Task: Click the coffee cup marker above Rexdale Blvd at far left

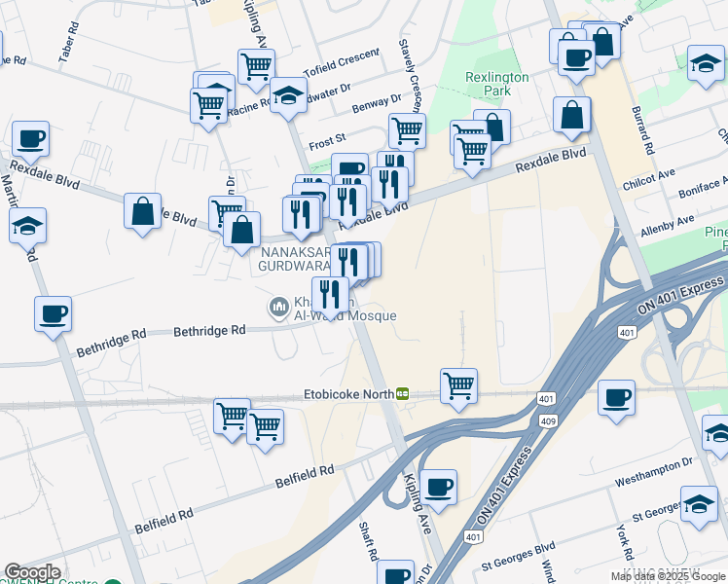Action: point(30,140)
